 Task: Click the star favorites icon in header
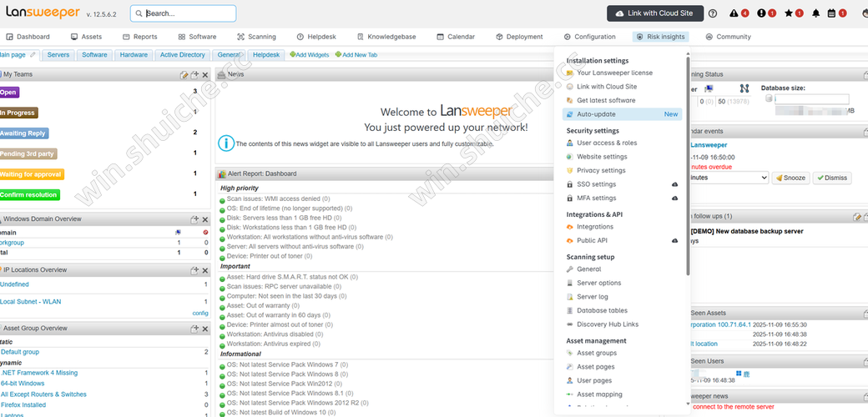pos(789,13)
